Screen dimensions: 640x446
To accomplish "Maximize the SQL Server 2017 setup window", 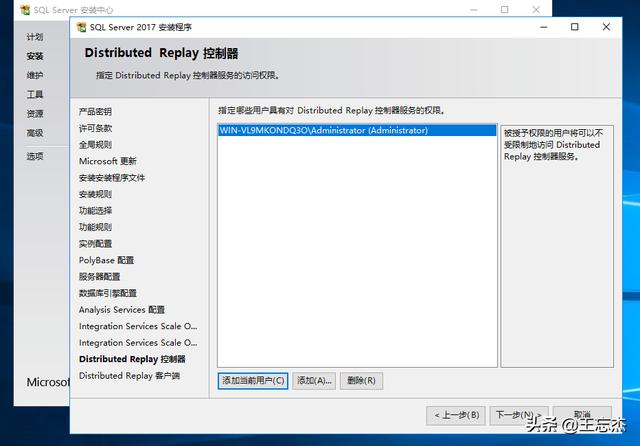I will [574, 27].
